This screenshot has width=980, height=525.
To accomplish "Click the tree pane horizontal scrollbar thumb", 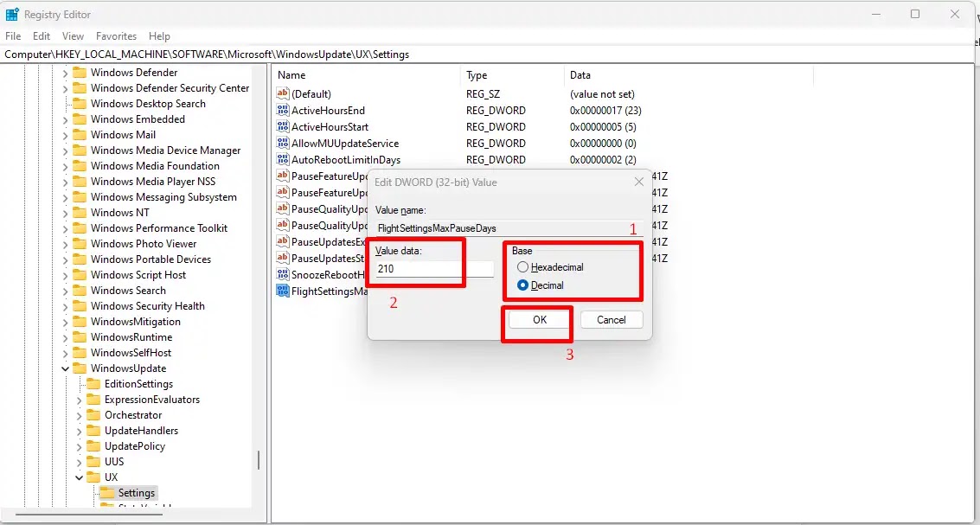I will pyautogui.click(x=89, y=515).
